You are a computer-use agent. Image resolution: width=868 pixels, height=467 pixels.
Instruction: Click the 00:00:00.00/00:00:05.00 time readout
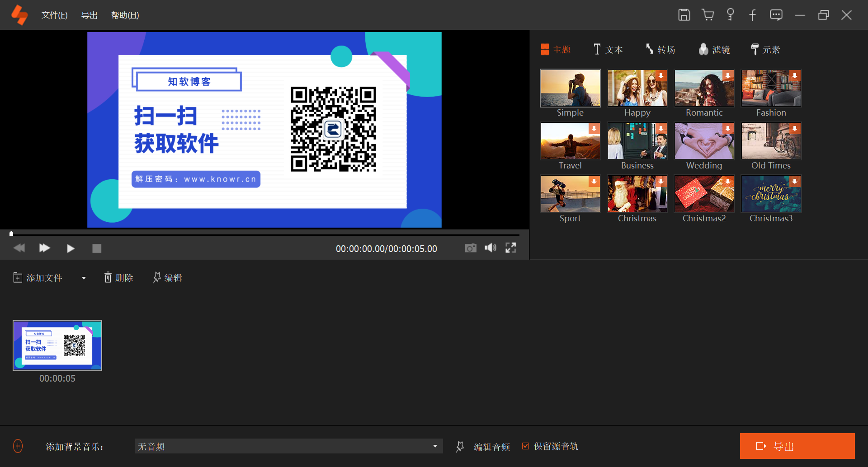387,249
